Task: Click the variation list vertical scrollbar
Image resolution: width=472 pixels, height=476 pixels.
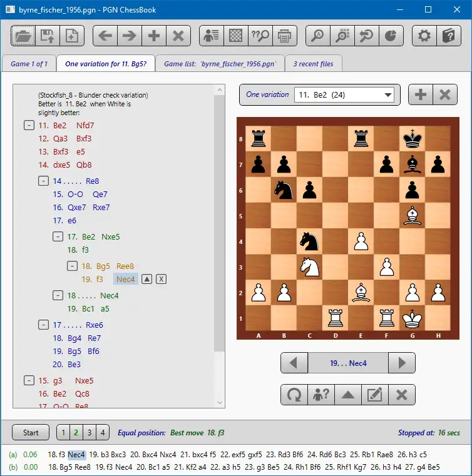Action: (x=220, y=223)
